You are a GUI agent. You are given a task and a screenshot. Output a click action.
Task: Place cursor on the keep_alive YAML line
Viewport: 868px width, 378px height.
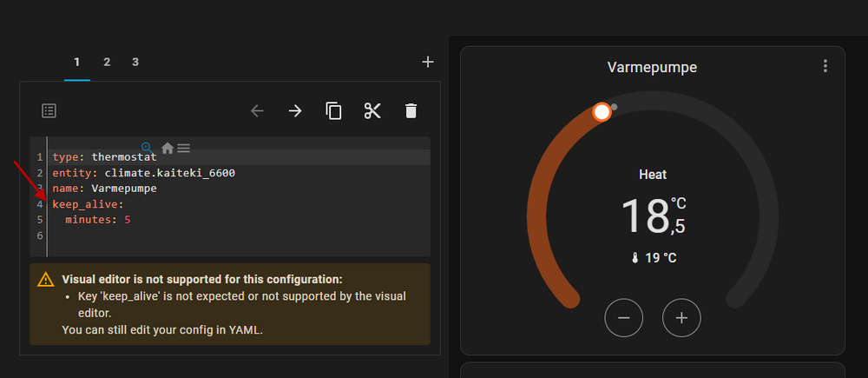point(88,204)
